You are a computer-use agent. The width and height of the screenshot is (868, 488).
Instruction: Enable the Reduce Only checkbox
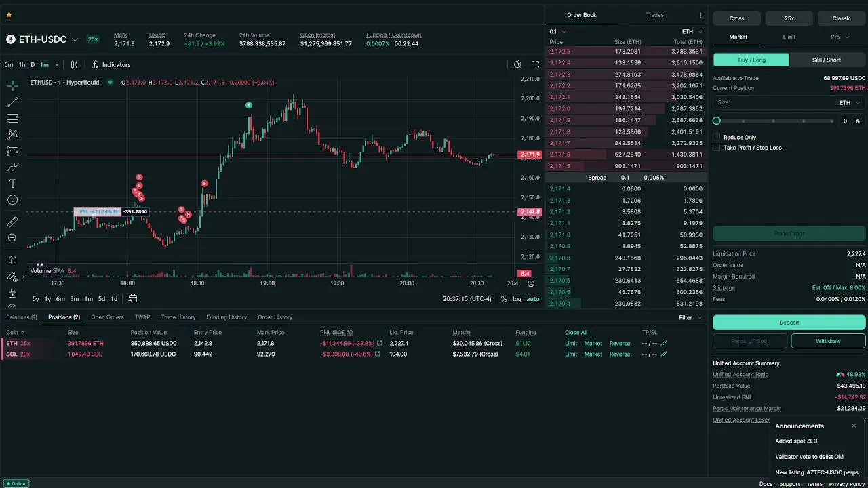click(716, 137)
